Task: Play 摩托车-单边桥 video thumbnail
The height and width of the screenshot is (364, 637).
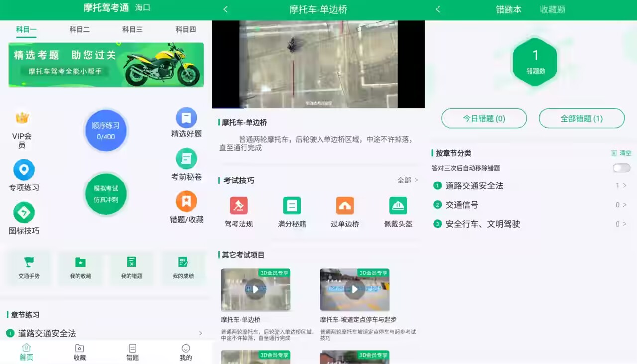Action: (255, 289)
